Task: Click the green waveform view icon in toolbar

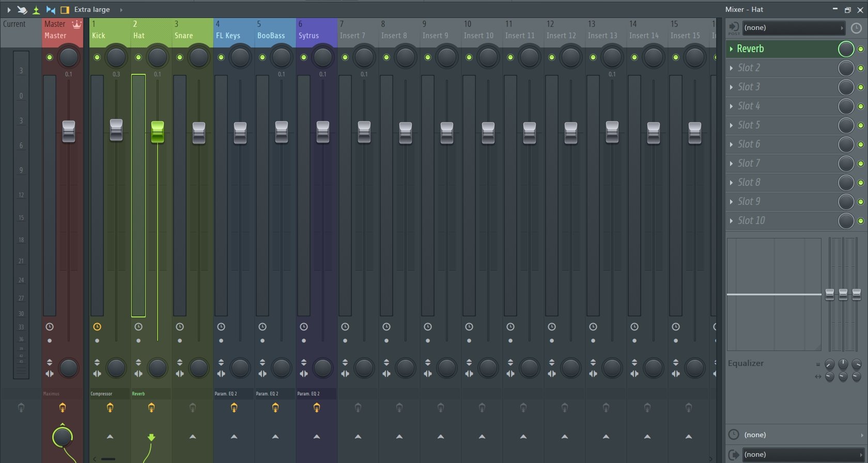Action: coord(36,10)
